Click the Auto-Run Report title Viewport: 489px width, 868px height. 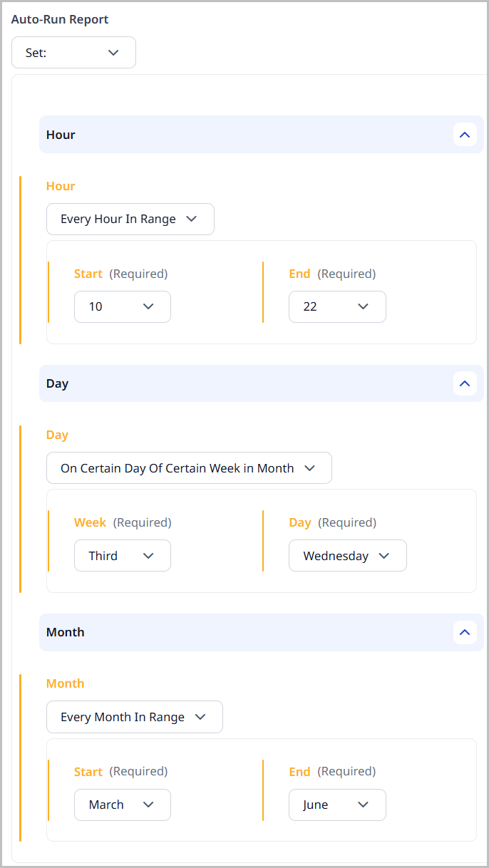coord(59,19)
